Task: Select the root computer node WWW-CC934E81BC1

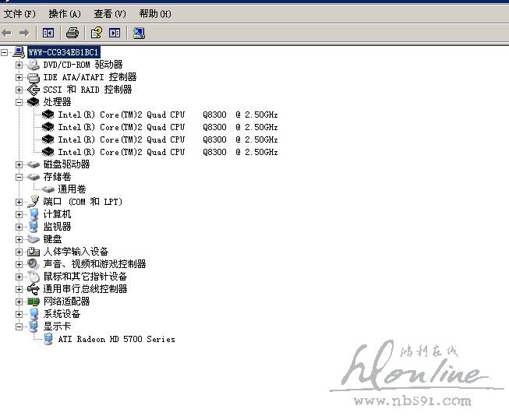Action: (63, 52)
